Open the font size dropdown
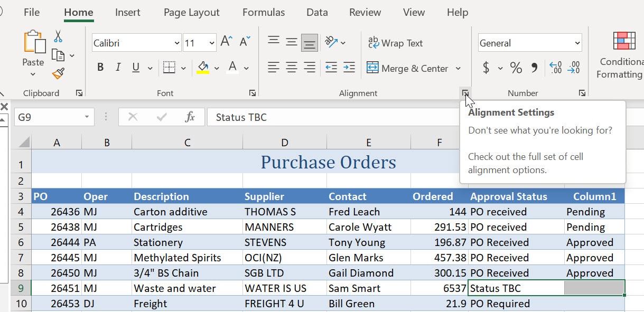 click(x=211, y=43)
